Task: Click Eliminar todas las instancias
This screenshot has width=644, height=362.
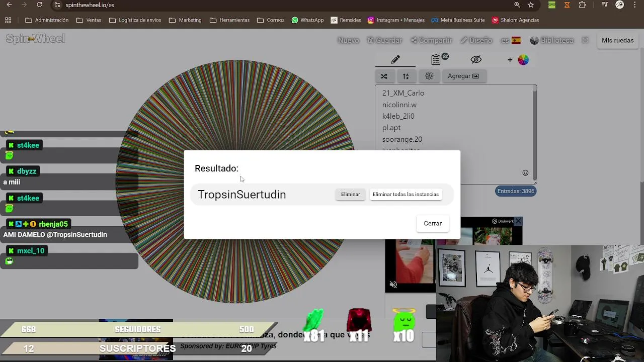Action: (x=406, y=195)
